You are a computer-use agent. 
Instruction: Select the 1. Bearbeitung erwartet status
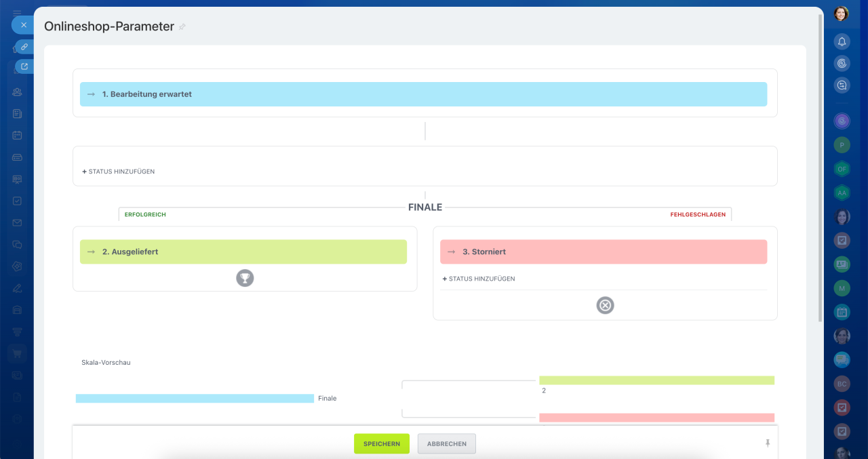click(423, 94)
